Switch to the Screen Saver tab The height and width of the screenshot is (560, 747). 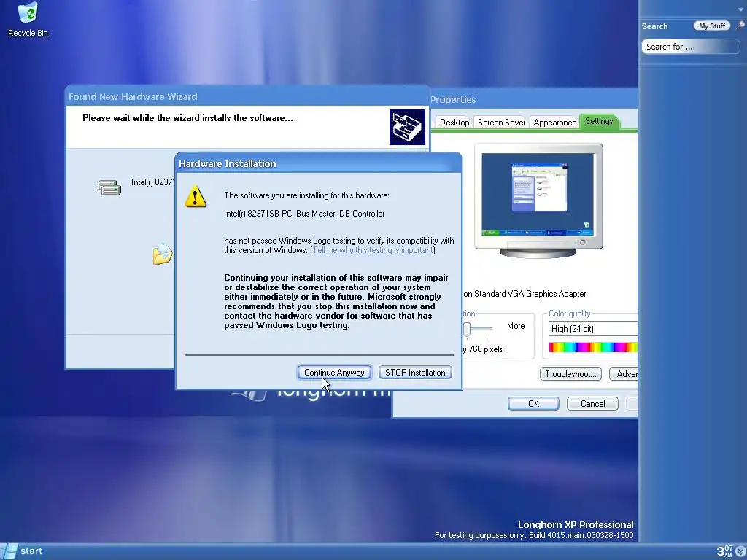pyautogui.click(x=501, y=122)
